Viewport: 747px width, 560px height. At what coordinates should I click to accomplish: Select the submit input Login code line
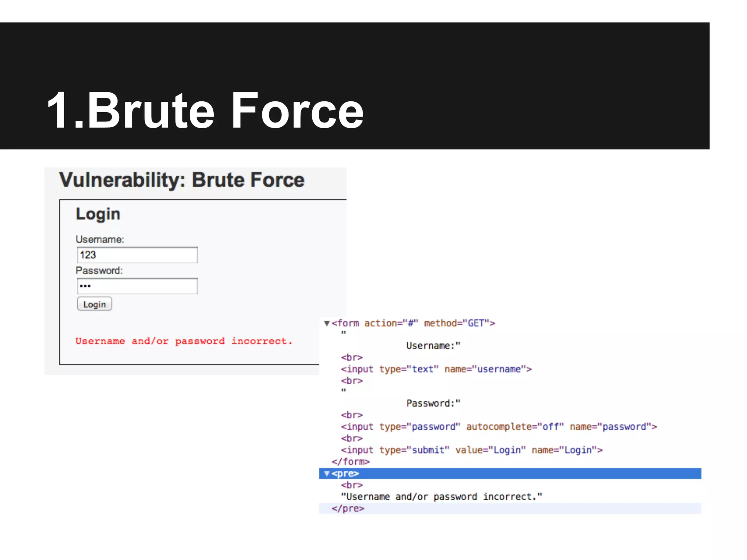472,450
